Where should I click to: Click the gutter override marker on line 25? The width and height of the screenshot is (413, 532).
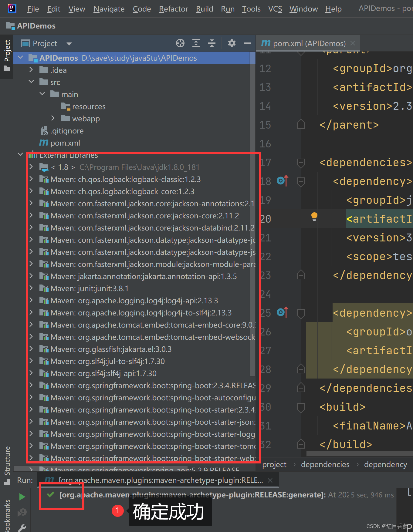pyautogui.click(x=283, y=312)
